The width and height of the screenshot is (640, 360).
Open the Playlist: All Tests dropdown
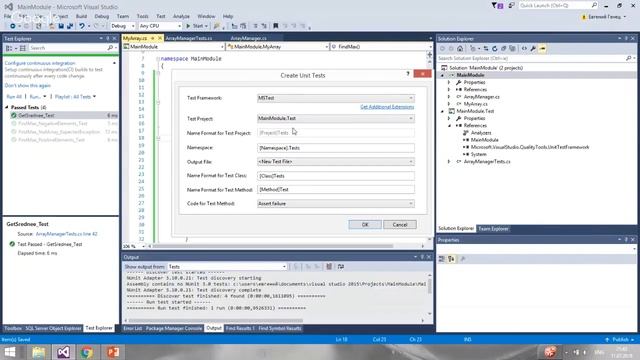tap(76, 97)
